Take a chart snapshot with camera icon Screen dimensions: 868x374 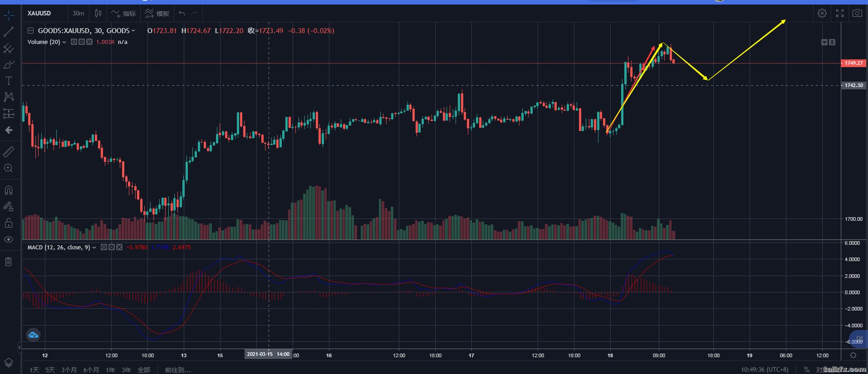pos(857,13)
